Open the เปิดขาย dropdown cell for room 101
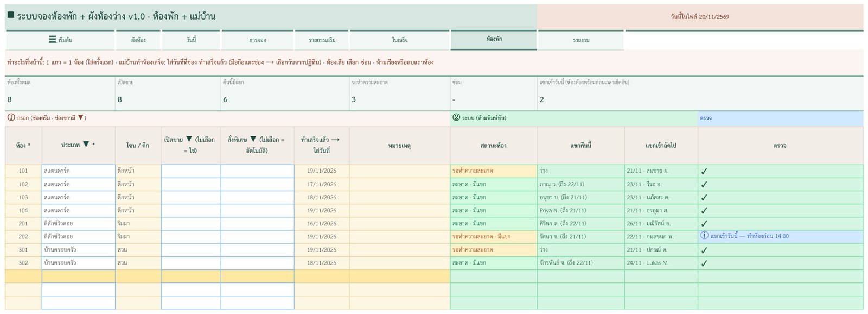 [191, 171]
